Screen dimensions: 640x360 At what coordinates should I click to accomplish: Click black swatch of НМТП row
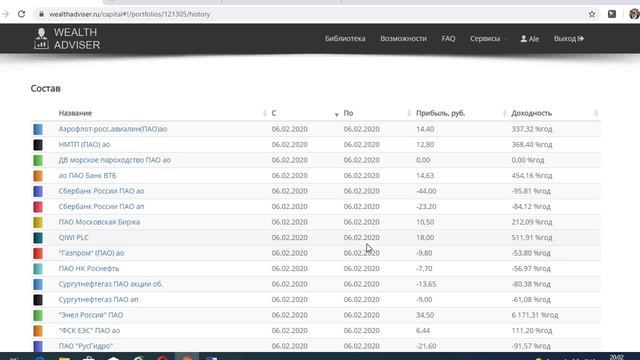pyautogui.click(x=38, y=145)
